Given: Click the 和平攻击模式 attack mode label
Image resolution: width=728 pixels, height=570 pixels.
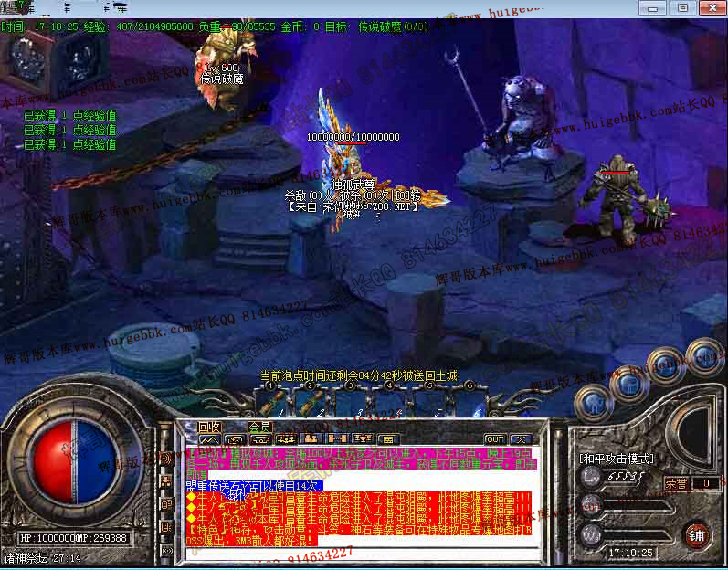Looking at the screenshot, I should click(x=617, y=458).
